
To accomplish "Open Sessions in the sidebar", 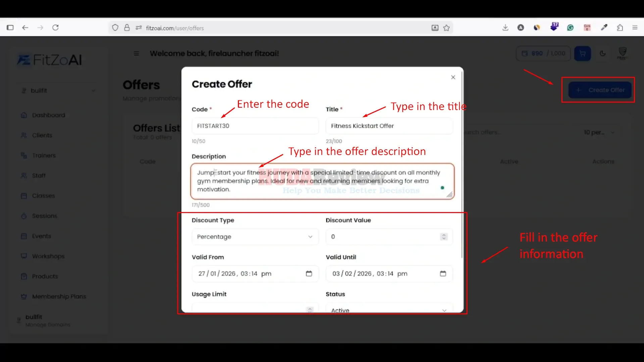I will point(44,216).
